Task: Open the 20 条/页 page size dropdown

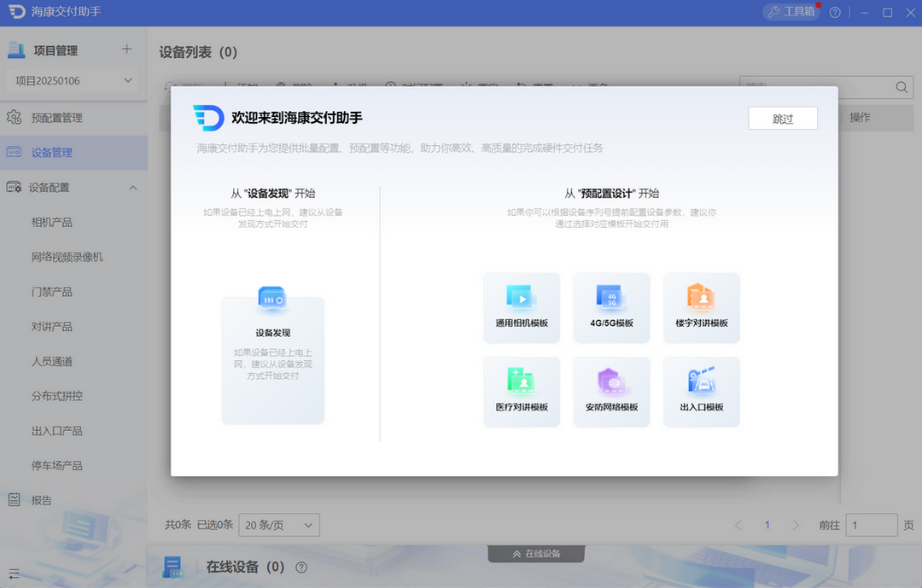Action: pos(278,525)
